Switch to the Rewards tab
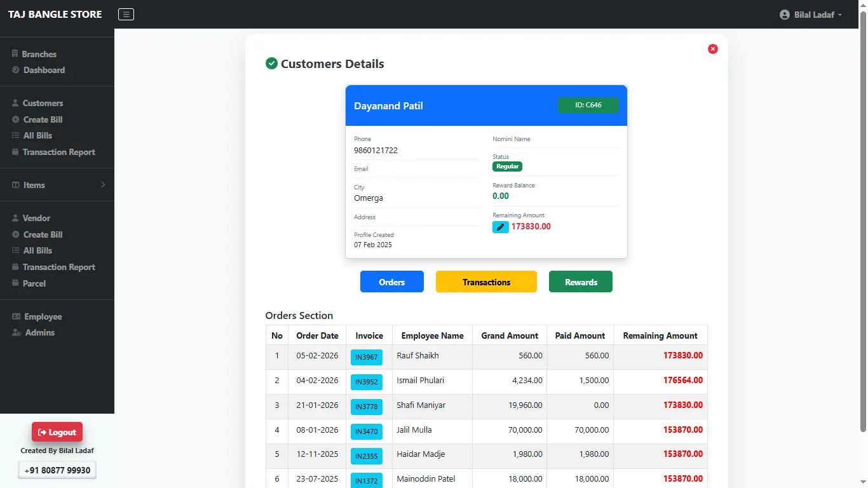The width and height of the screenshot is (868, 488). pyautogui.click(x=580, y=281)
